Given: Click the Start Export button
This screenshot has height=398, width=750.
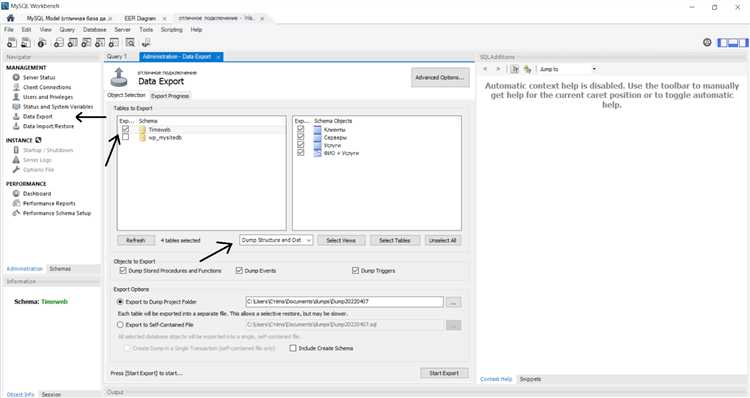Looking at the screenshot, I should (444, 373).
